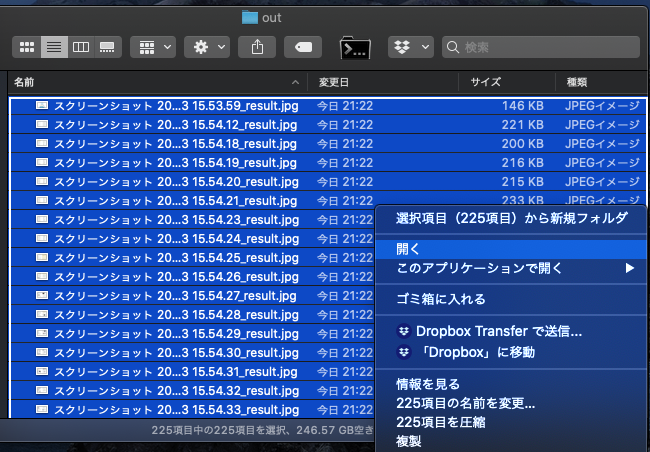Screen dimensions: 650x452
Task: Choose Dropbox Transfer で送信... menu item
Action: pos(511,331)
